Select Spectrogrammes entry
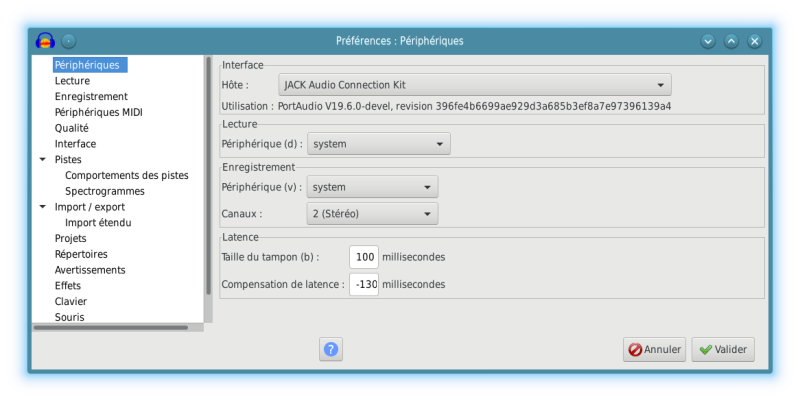This screenshot has height=401, width=800. point(105,191)
